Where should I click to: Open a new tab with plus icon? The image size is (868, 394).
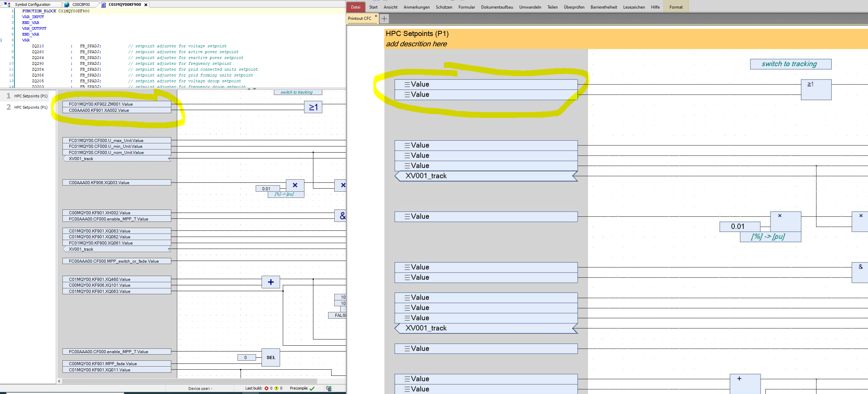384,19
